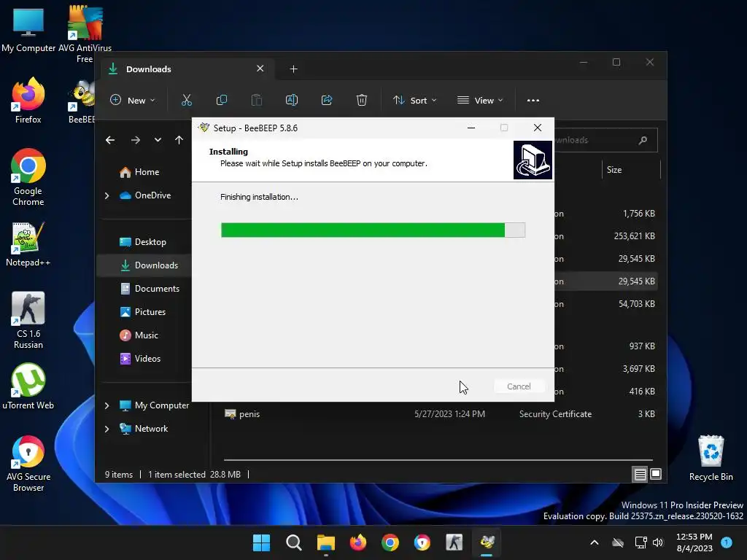This screenshot has height=560, width=747.
Task: Click Cancel in the BeeBEEP setup
Action: [x=519, y=386]
